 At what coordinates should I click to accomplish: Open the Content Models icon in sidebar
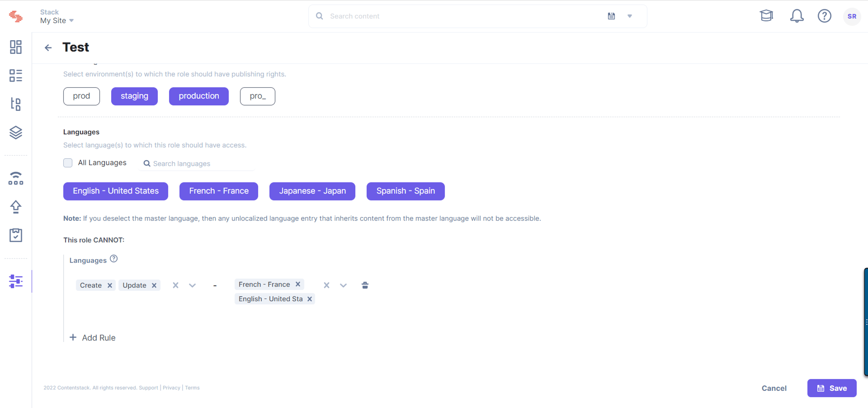coord(16,104)
